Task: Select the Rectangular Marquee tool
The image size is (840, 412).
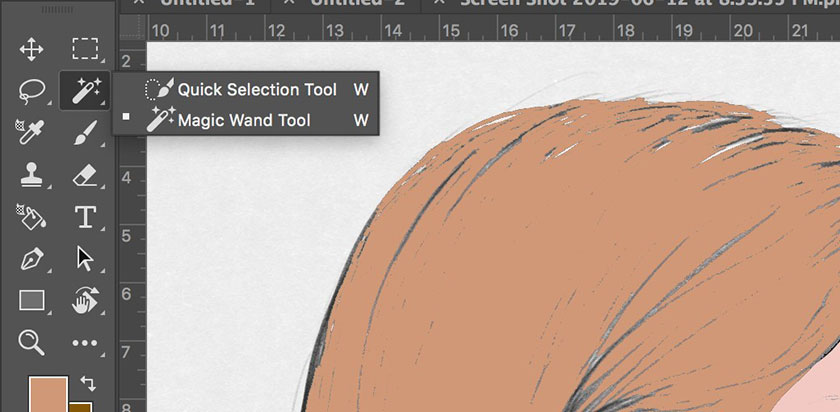Action: coord(86,49)
